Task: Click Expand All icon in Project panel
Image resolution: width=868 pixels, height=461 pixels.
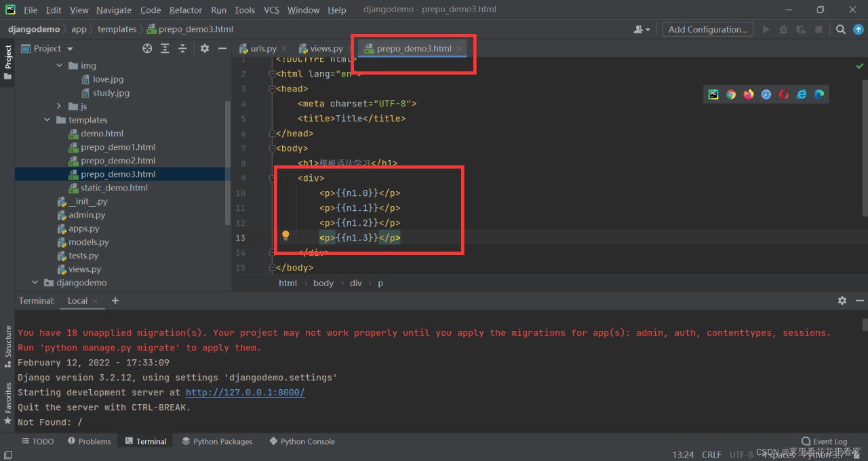Action: click(165, 49)
